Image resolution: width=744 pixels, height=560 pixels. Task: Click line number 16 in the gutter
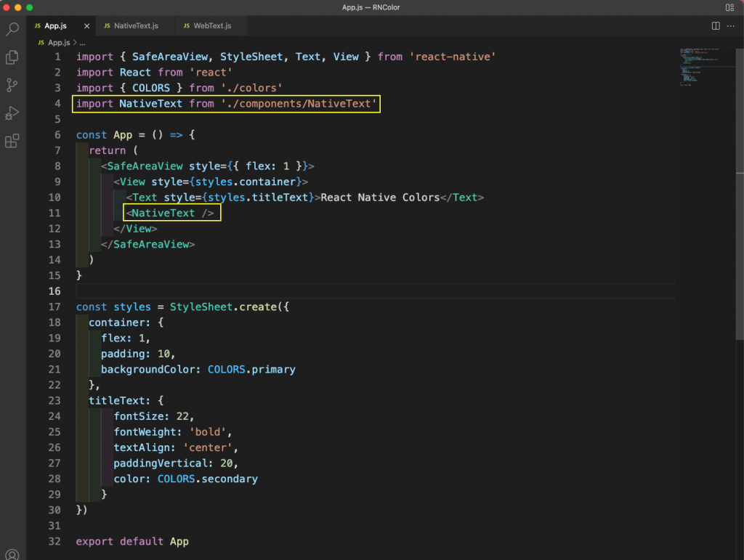54,291
